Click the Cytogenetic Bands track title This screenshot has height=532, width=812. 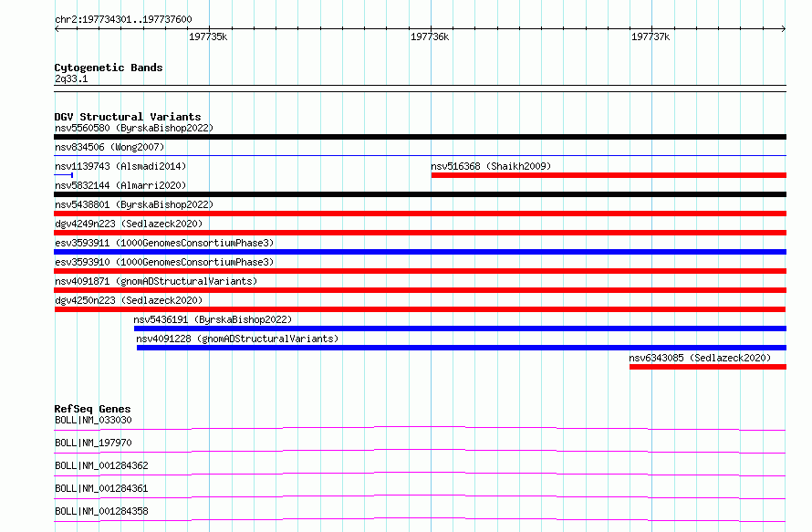tap(109, 68)
